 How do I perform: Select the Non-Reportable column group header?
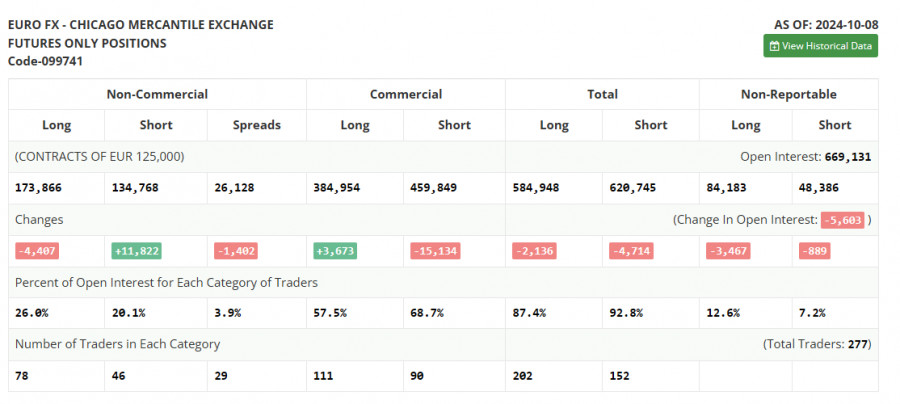pos(789,94)
